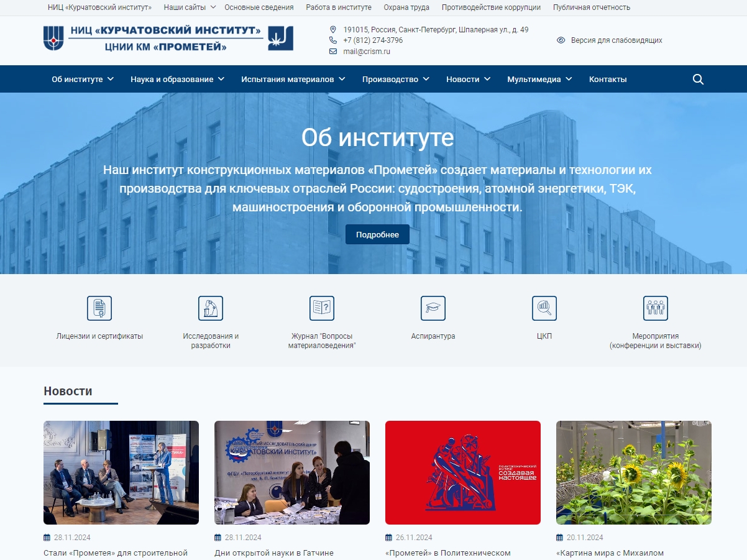Viewport: 747px width, 560px height.
Task: Click the location pin icon near the address
Action: point(332,29)
